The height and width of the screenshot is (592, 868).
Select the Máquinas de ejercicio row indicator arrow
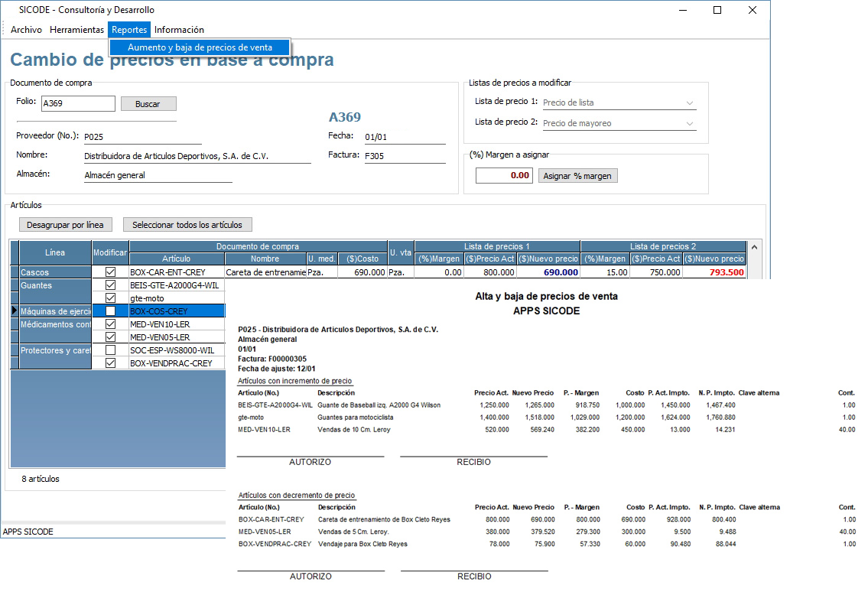[x=15, y=311]
